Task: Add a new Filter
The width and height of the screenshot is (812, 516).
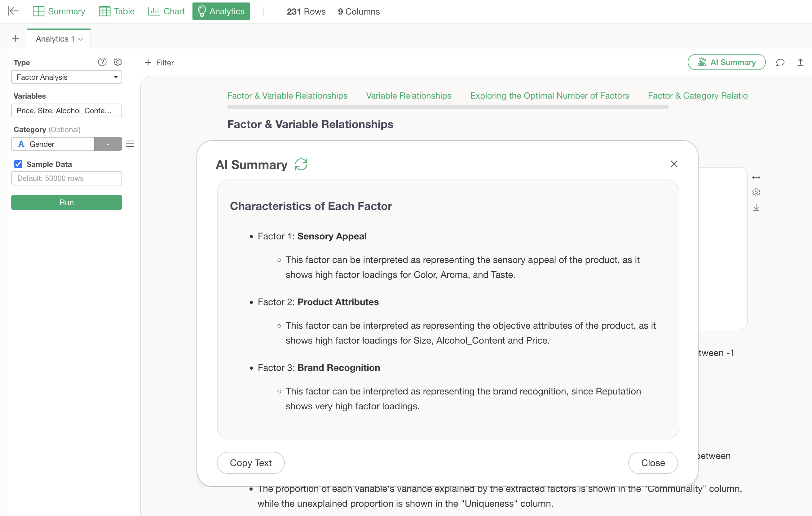Action: pos(159,62)
